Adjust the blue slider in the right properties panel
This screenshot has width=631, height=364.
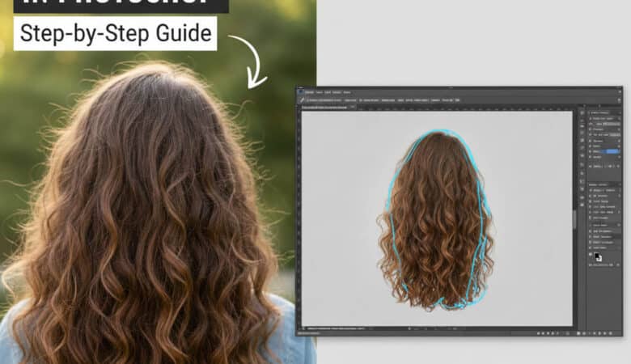pos(612,151)
